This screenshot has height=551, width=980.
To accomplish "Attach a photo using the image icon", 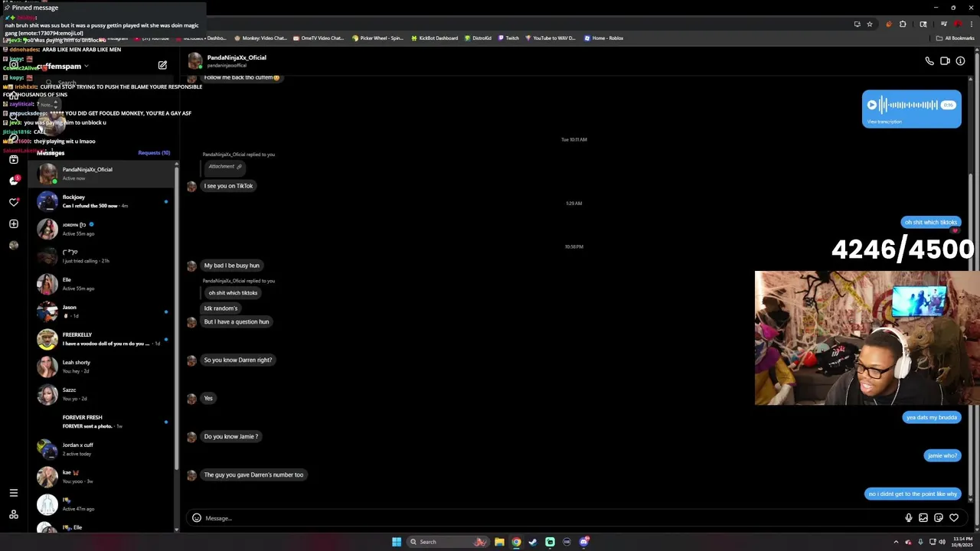I will (x=923, y=518).
